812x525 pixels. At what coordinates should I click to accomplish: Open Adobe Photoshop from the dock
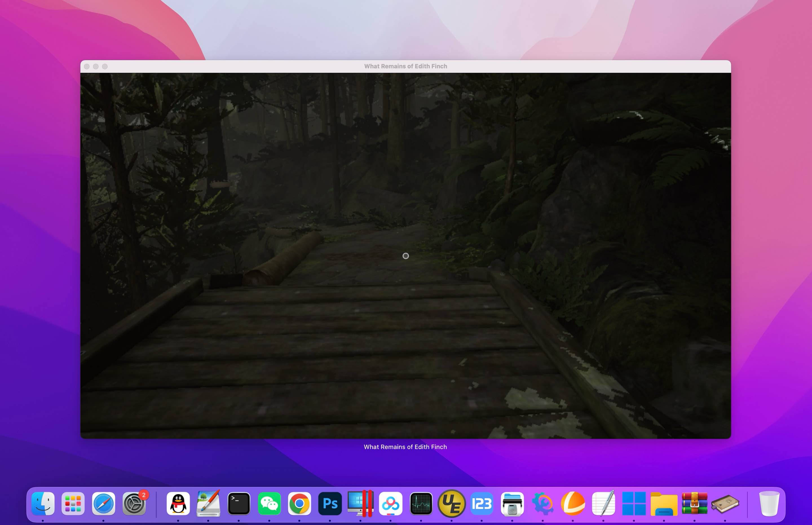click(330, 503)
